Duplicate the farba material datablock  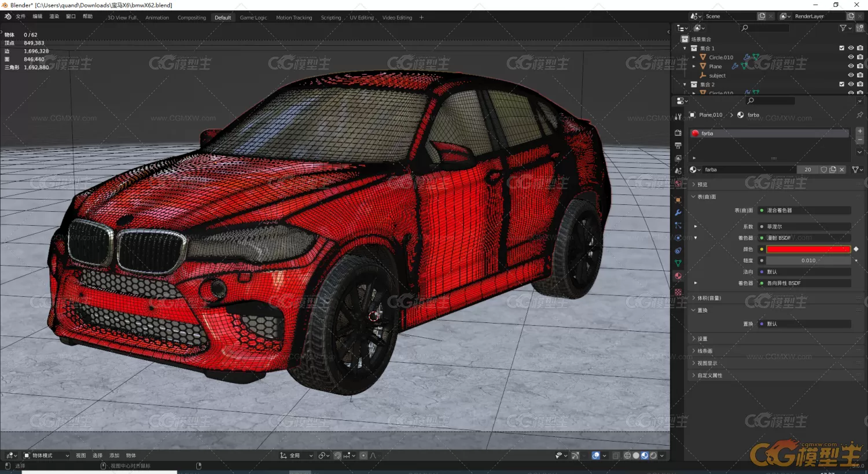833,170
